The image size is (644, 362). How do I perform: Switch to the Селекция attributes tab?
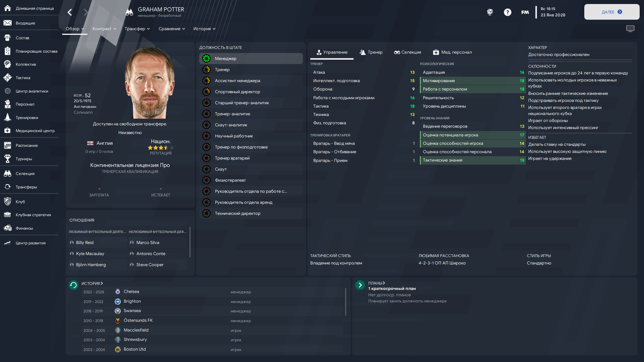click(x=408, y=52)
